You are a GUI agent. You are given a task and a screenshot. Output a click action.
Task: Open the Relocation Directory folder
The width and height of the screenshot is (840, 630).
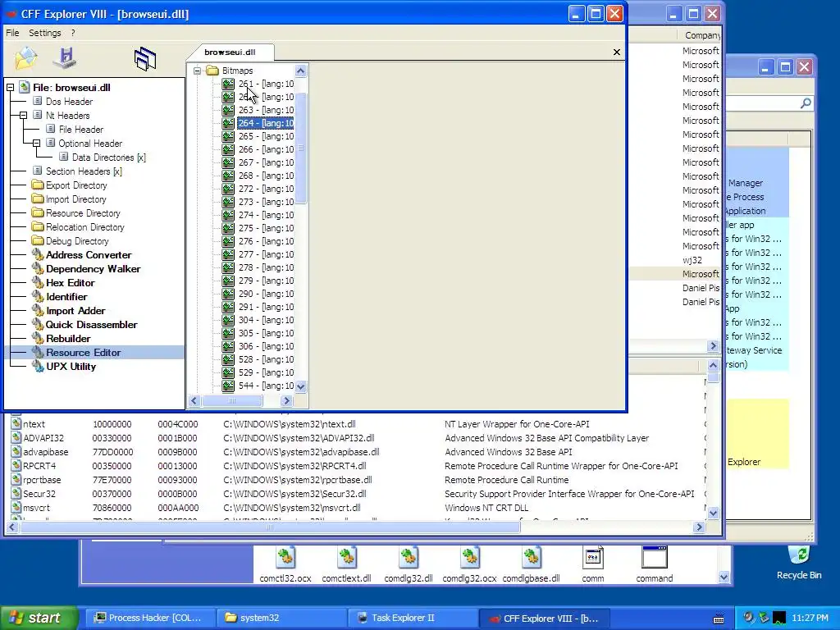84,227
